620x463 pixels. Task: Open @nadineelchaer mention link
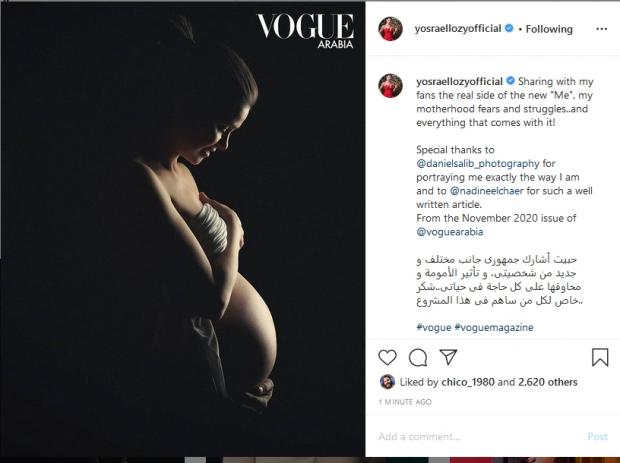point(487,191)
